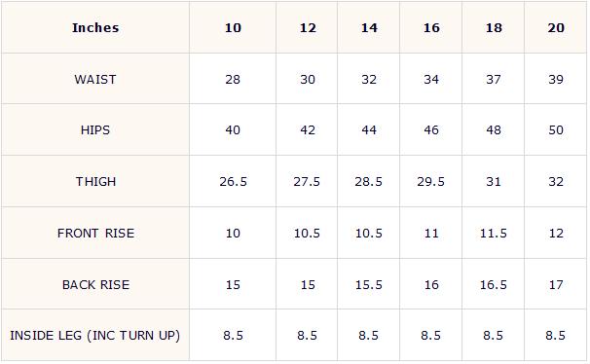Click the FRONT RISE row label
This screenshot has height=364, width=590.
click(x=96, y=234)
